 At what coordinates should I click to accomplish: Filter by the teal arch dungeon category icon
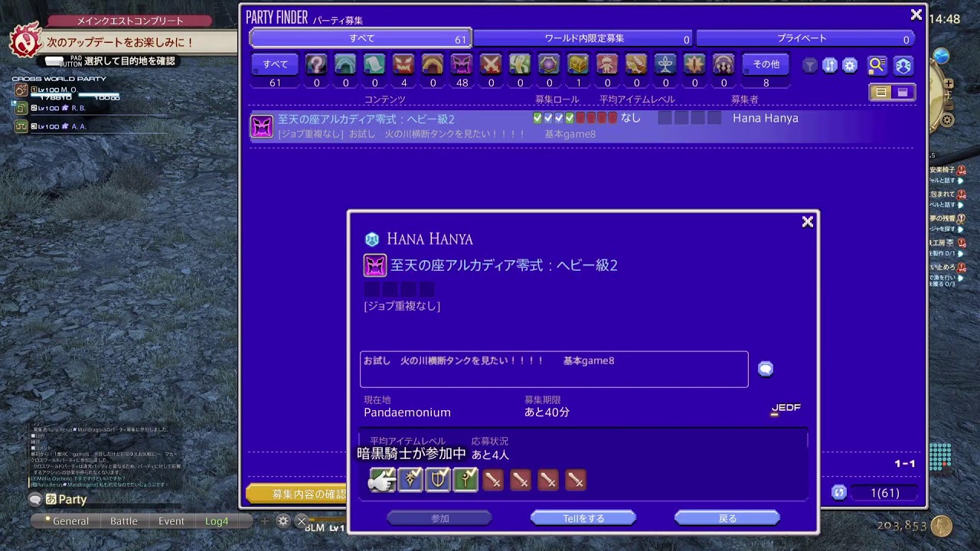tap(345, 64)
